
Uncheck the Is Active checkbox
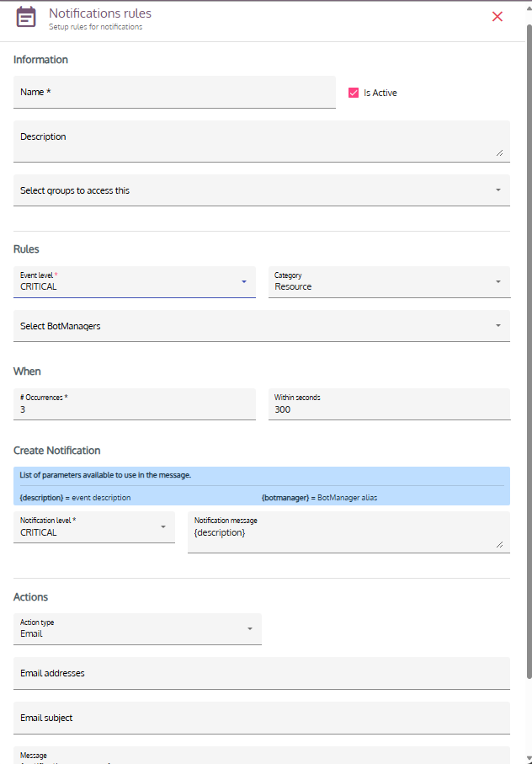pyautogui.click(x=354, y=93)
